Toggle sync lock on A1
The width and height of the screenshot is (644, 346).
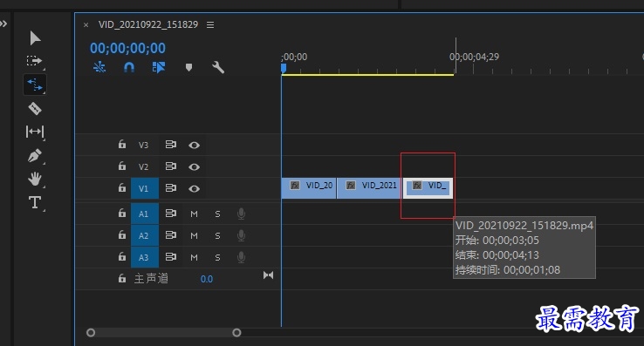171,214
